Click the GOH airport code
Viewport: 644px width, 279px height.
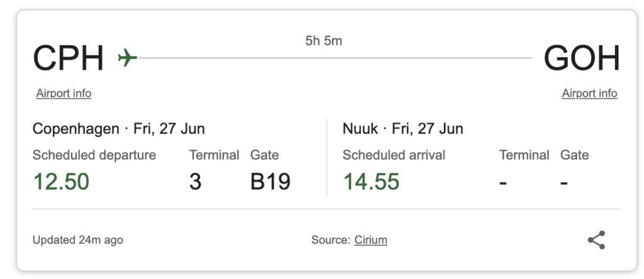pos(582,58)
